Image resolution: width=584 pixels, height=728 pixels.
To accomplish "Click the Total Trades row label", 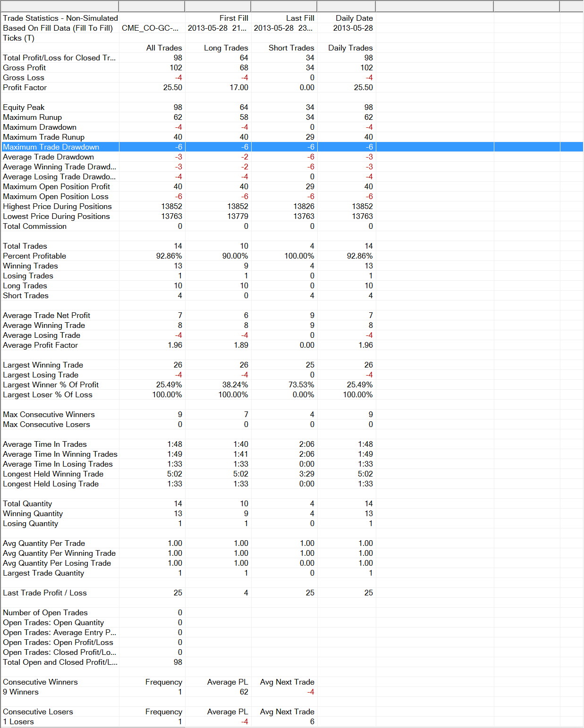I will [25, 246].
